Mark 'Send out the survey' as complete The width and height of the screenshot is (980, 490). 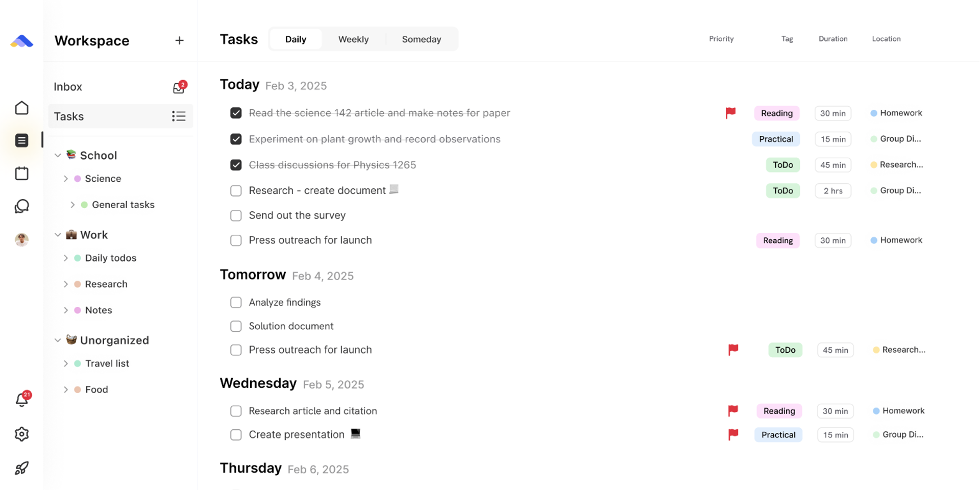coord(236,215)
